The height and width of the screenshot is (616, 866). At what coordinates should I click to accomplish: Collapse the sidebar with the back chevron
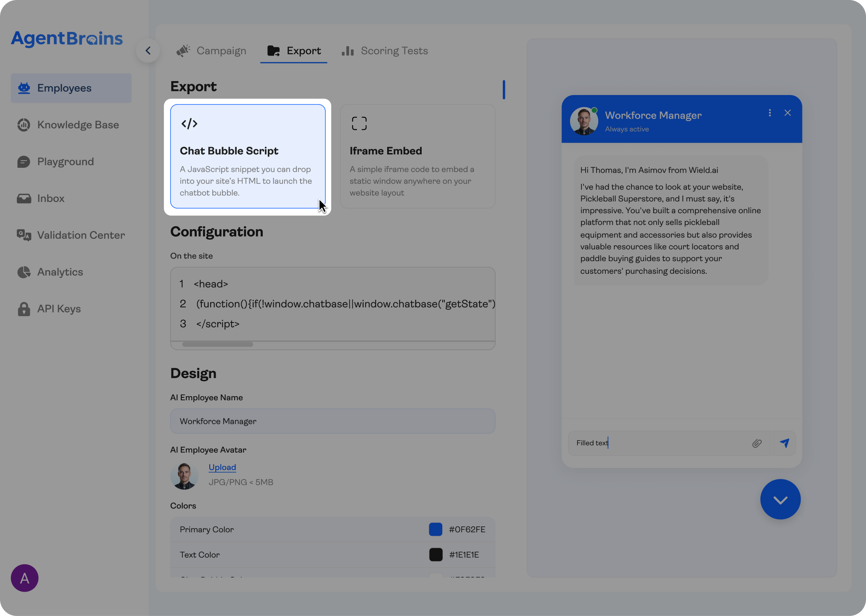pos(148,51)
